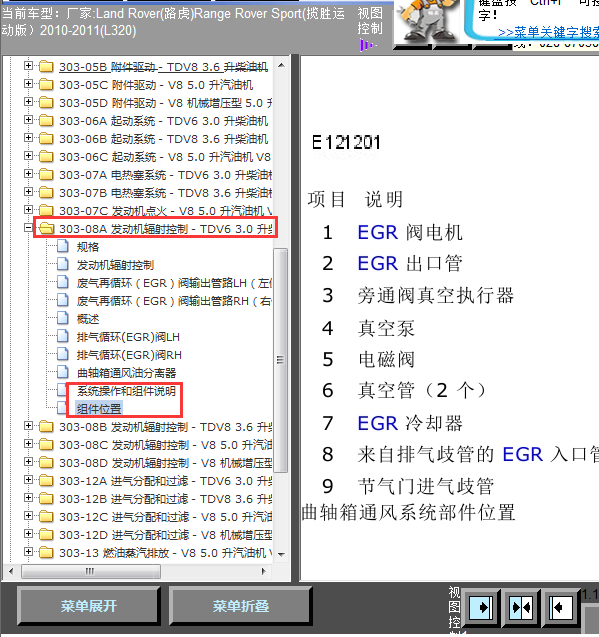
Task: Click the 303-08C 发动机辐射控制 folder icon
Action: tap(46, 444)
